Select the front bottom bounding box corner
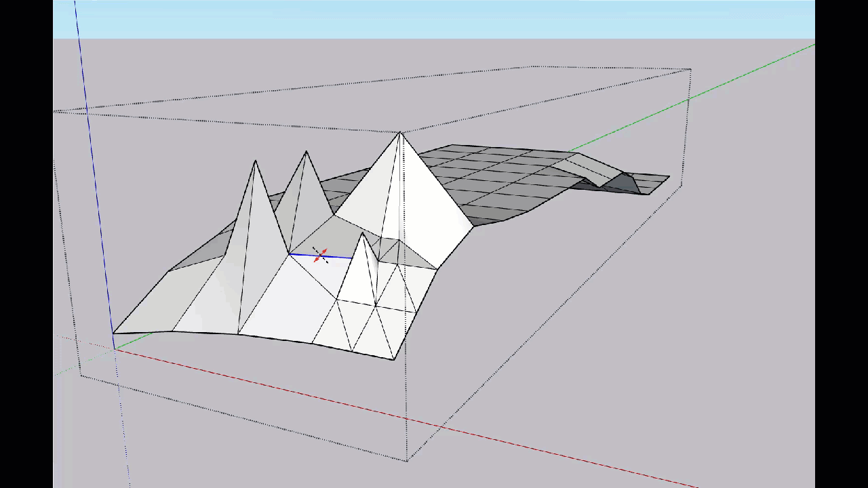Screen dimensions: 868x488 406,461
